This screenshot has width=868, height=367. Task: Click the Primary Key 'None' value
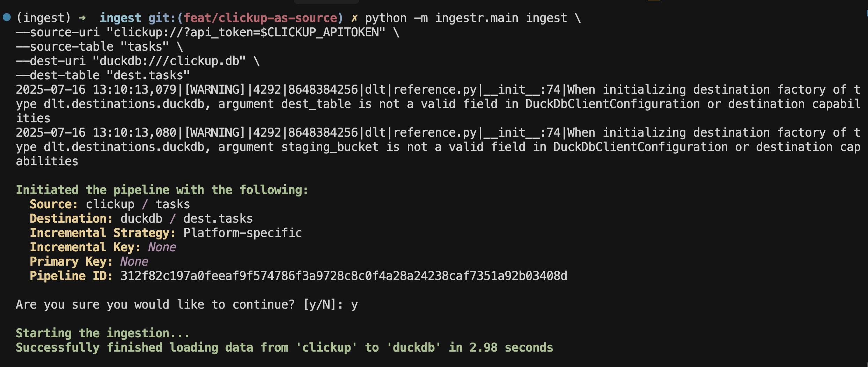click(x=134, y=262)
